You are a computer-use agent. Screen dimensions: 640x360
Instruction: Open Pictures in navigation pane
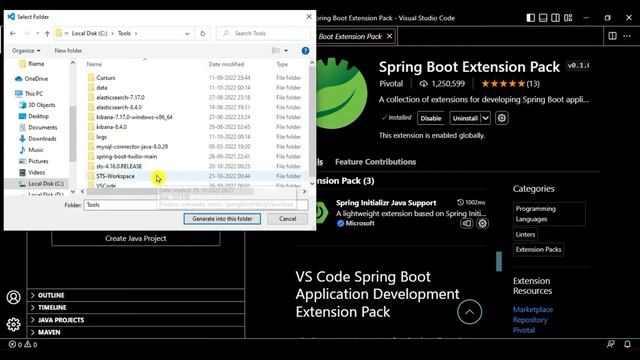(38, 161)
